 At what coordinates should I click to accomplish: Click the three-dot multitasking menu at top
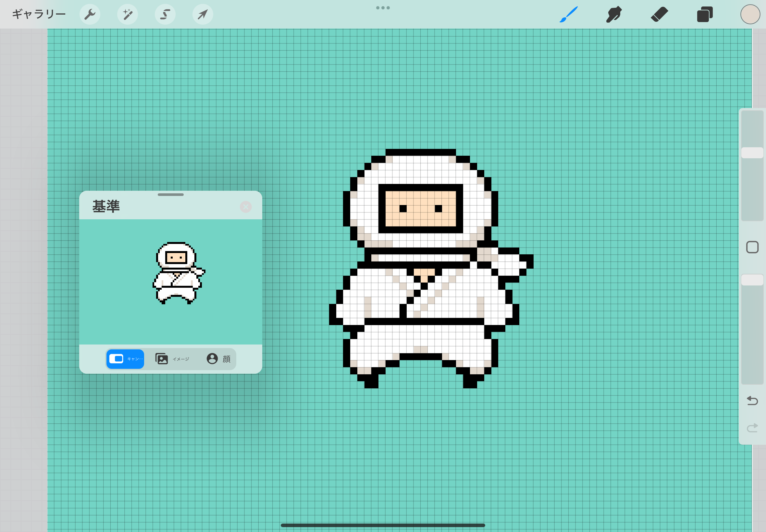click(x=383, y=8)
